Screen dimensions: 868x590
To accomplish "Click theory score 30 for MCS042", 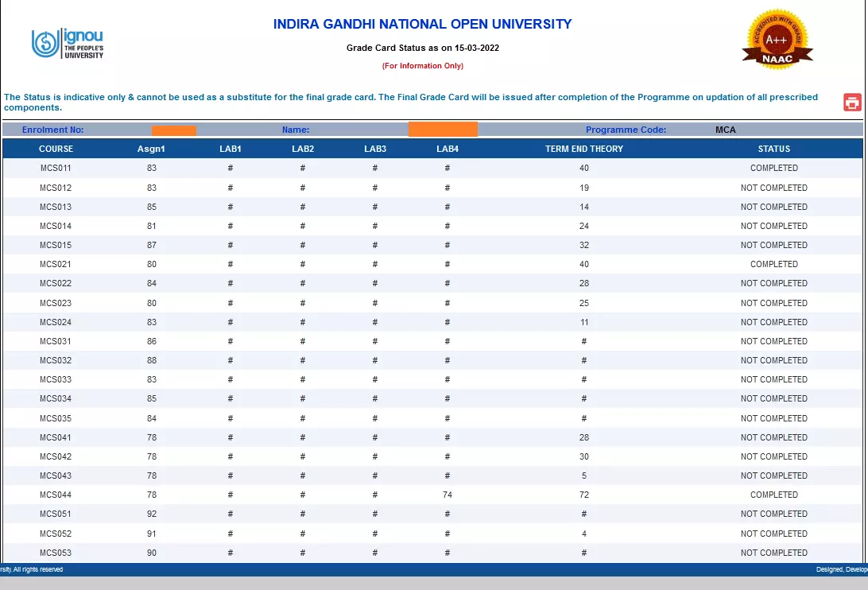I will pos(584,456).
